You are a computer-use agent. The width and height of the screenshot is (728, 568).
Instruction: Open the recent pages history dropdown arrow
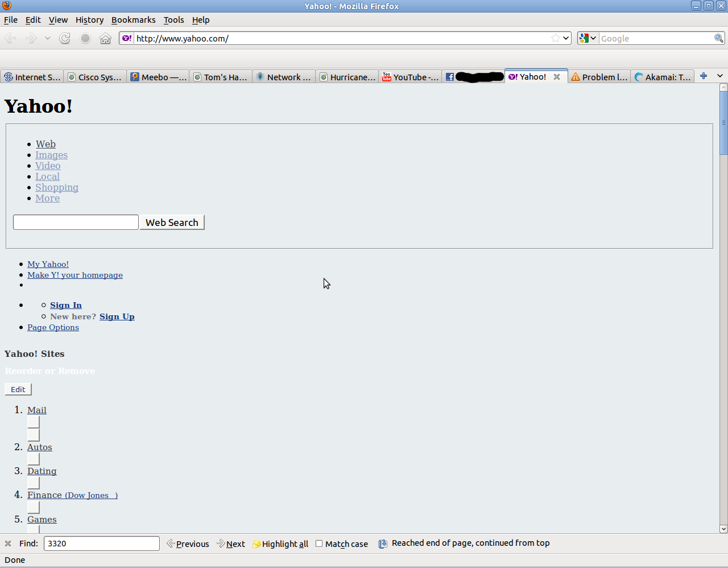[48, 38]
